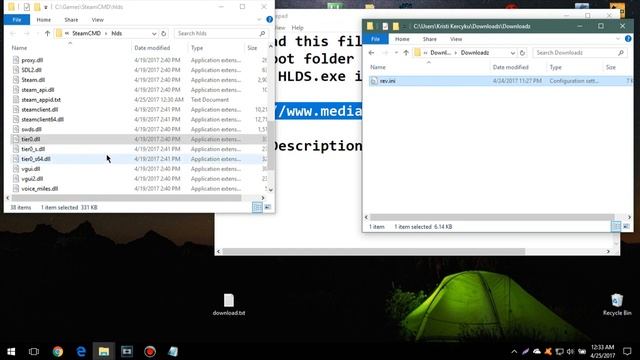
Task: Click Notepad horizontal scrollbar
Action: [373, 251]
